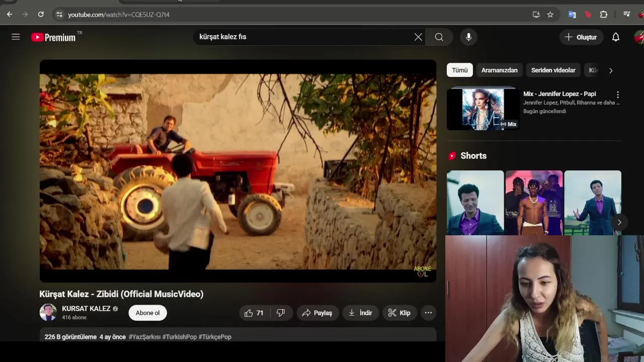The image size is (644, 362).
Task: Open Google Translate extension icon
Action: tap(572, 15)
